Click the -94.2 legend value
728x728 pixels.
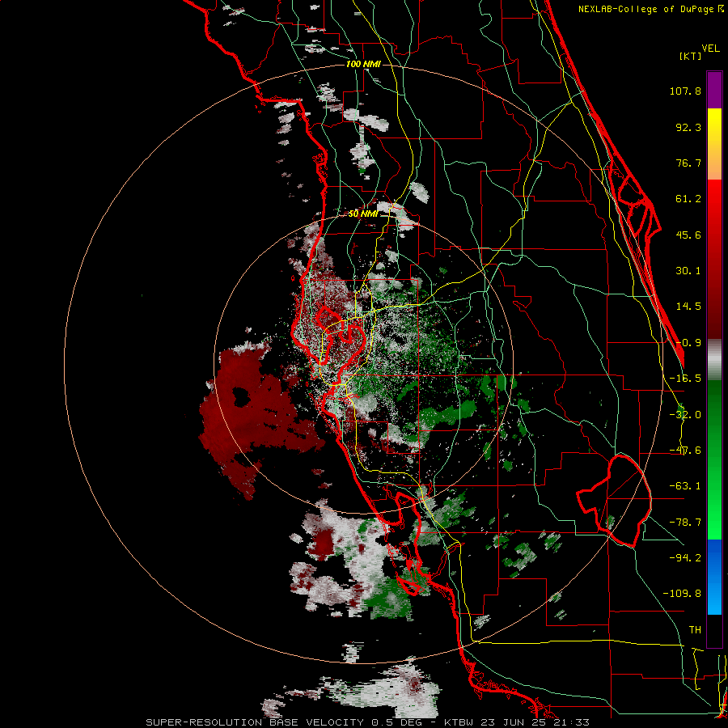pyautogui.click(x=685, y=558)
